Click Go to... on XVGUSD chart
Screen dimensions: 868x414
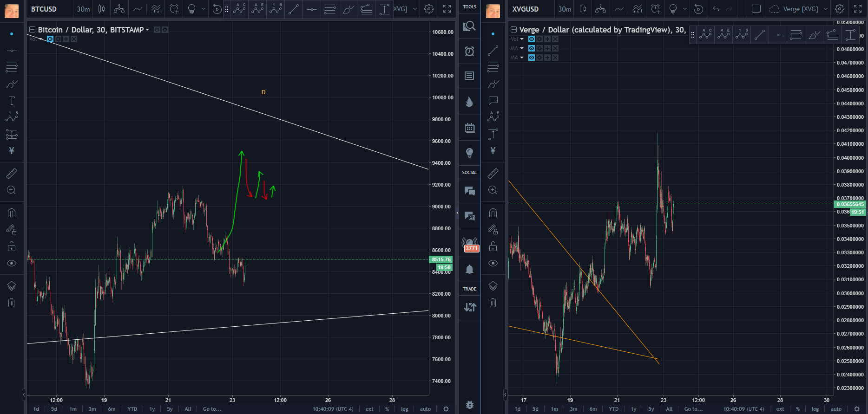coord(693,409)
